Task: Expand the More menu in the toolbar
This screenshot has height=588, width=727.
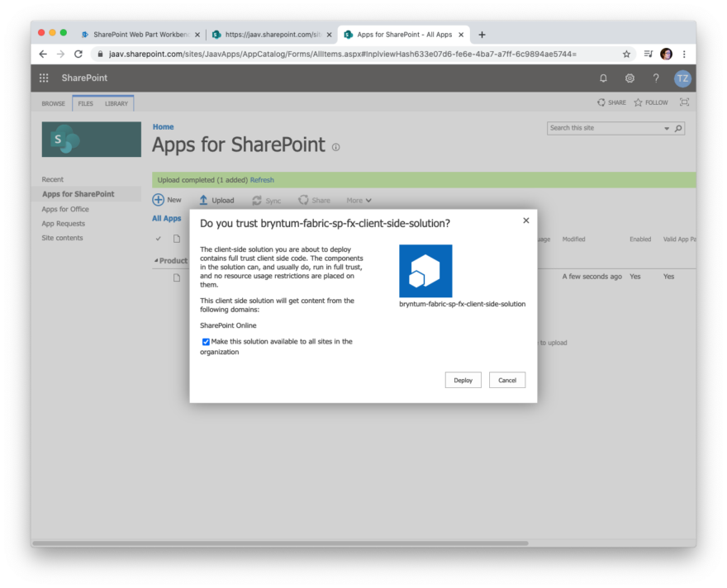Action: (x=359, y=199)
